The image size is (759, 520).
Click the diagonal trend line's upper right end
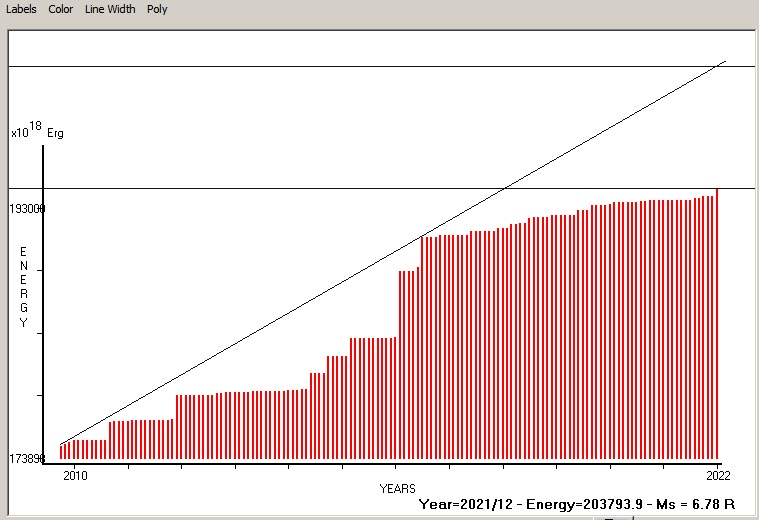[x=720, y=64]
